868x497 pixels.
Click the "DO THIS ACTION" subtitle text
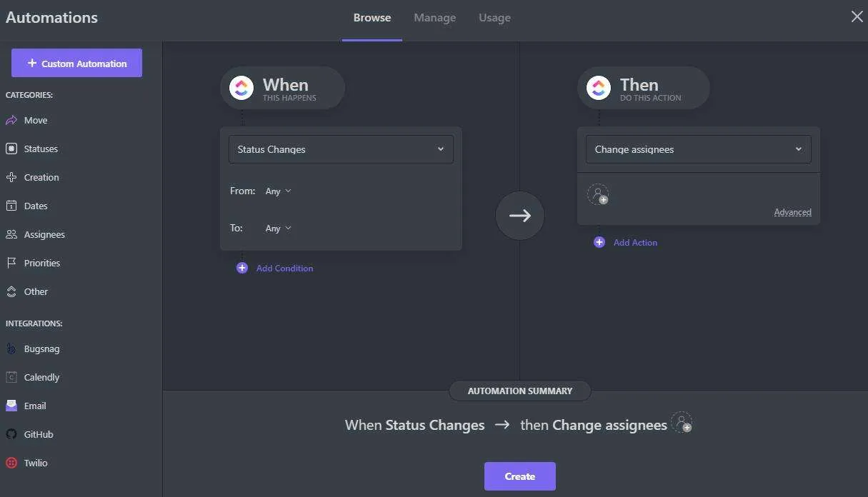point(651,98)
